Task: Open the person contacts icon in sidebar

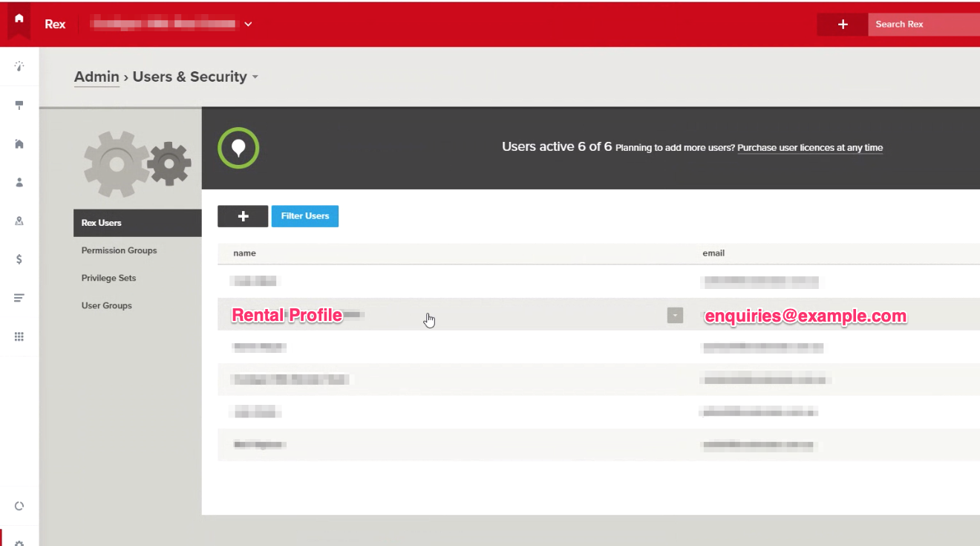Action: 19,182
